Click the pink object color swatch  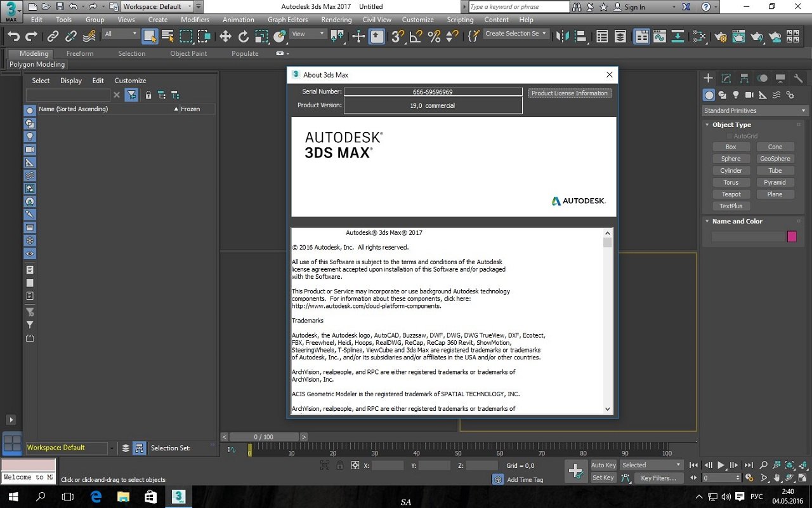coord(792,236)
